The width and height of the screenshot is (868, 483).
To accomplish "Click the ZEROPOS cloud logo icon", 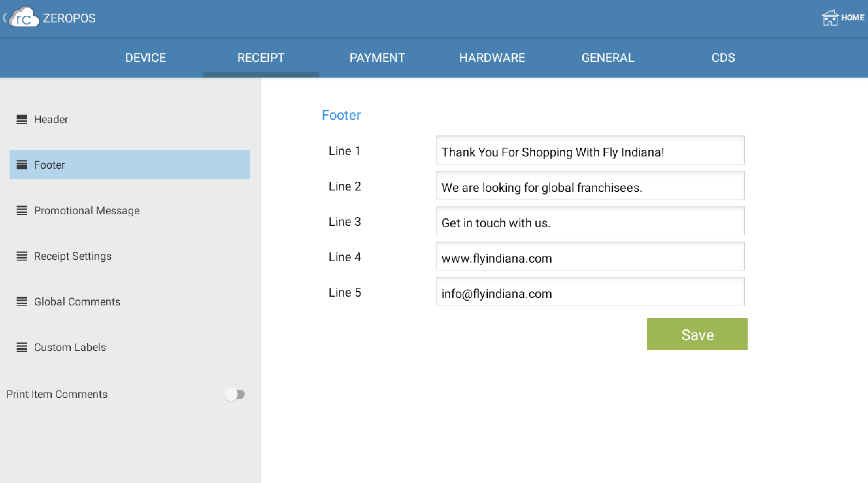I will pos(24,17).
